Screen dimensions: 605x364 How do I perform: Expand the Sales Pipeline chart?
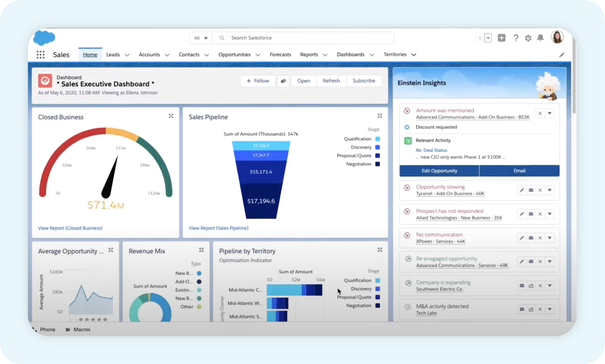(380, 116)
